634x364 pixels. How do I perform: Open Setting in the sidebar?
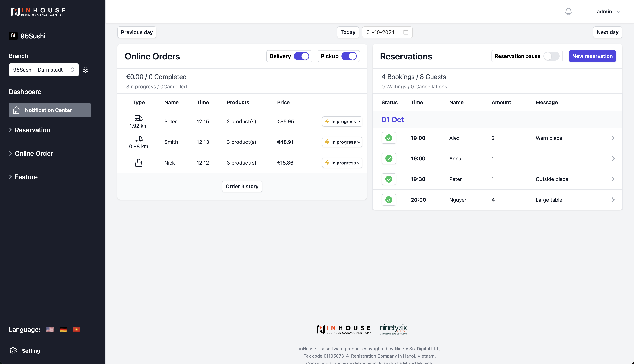coord(25,351)
